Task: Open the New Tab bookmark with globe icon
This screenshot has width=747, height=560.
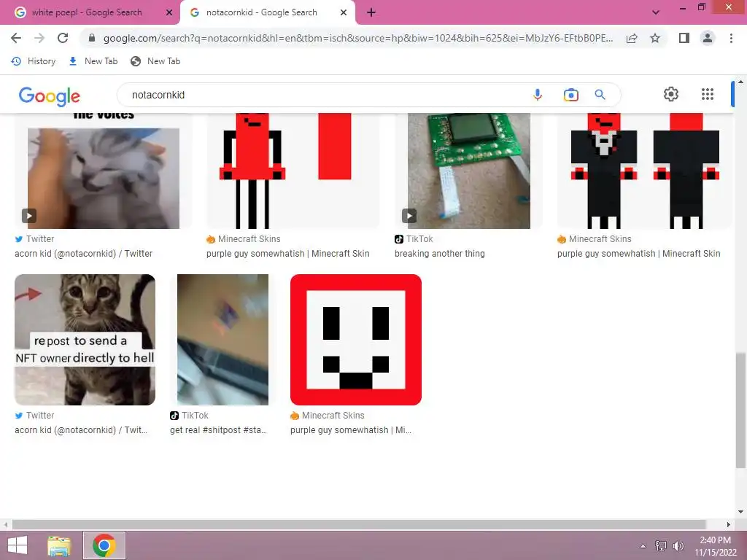Action: click(x=156, y=61)
